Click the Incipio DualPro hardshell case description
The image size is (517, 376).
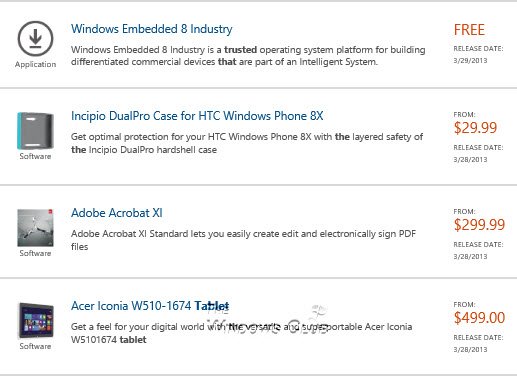pyautogui.click(x=247, y=143)
